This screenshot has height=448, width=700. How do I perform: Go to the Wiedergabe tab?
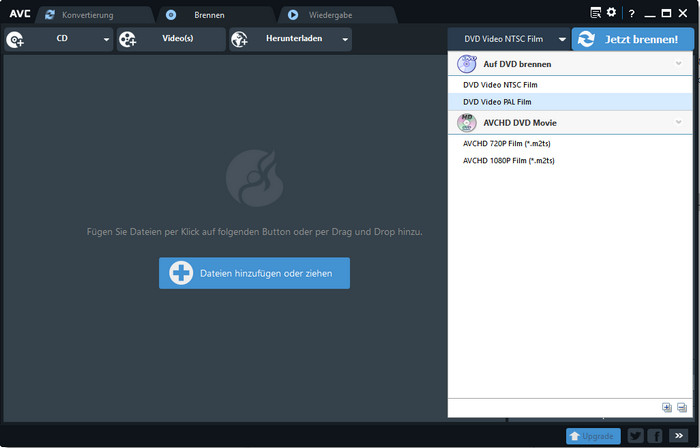coord(338,15)
